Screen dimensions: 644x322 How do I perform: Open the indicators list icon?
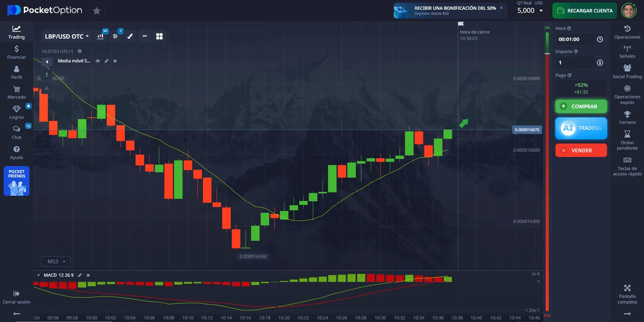[116, 36]
